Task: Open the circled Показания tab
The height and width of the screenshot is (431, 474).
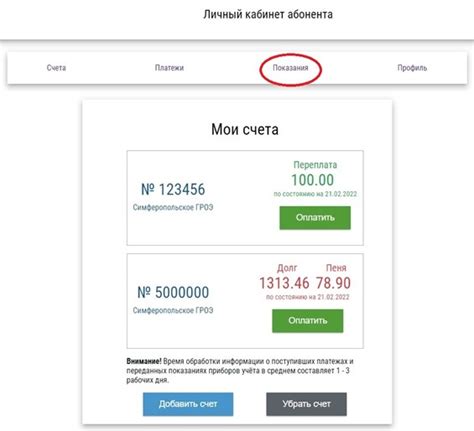Action: (x=290, y=68)
